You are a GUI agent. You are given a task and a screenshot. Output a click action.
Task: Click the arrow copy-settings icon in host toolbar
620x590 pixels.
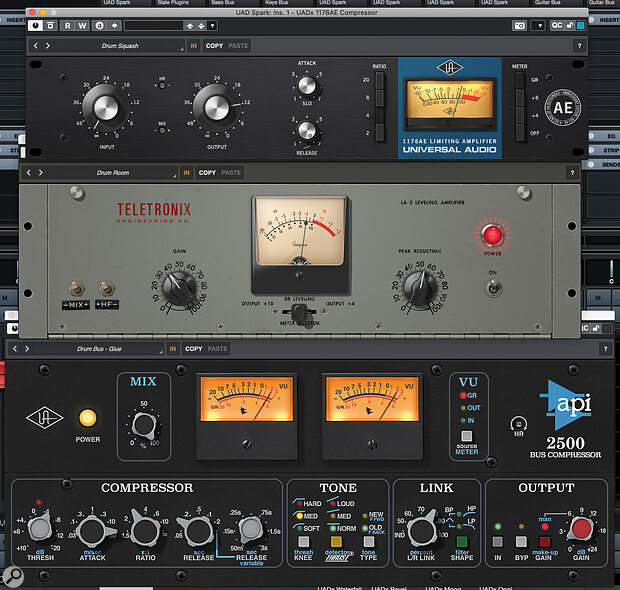click(114, 26)
